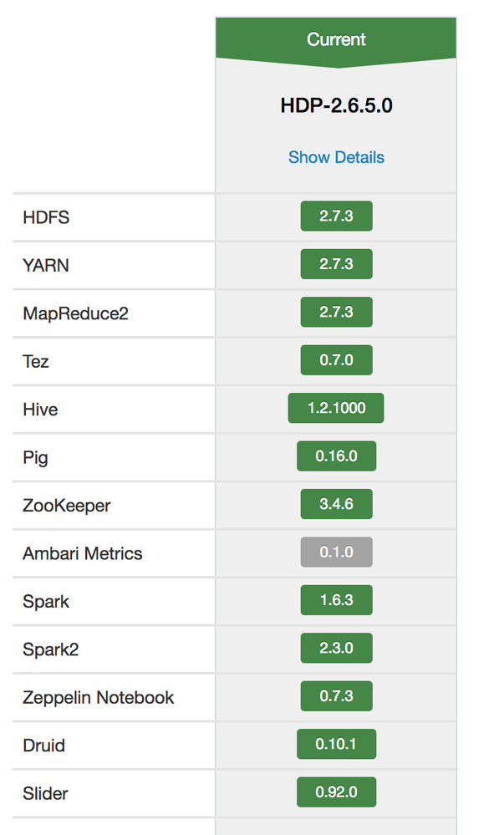Click the Hive 1.2.1000 version badge
This screenshot has width=504, height=835.
[336, 409]
